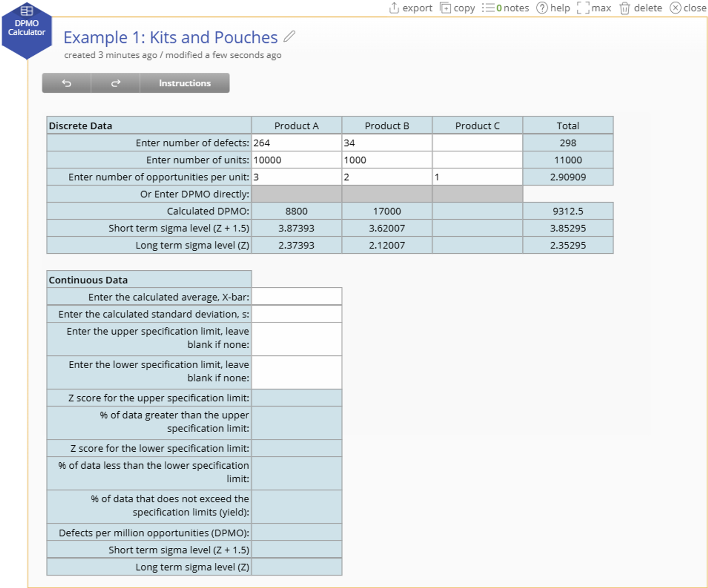Viewport: 708px width, 588px height.
Task: Click Product A calculated DPMO 8800
Action: click(x=296, y=211)
